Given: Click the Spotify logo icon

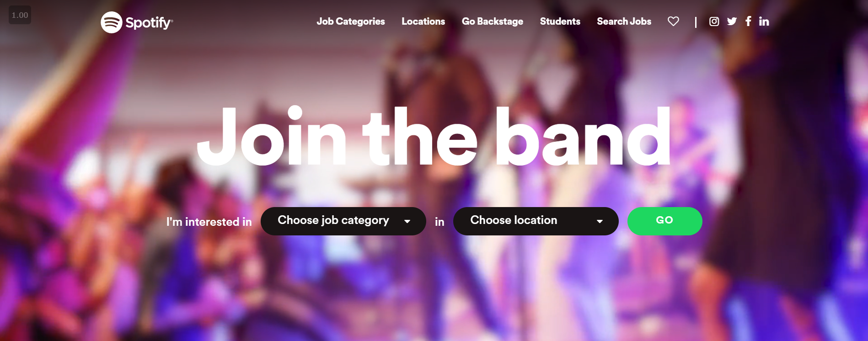Looking at the screenshot, I should click(x=111, y=22).
